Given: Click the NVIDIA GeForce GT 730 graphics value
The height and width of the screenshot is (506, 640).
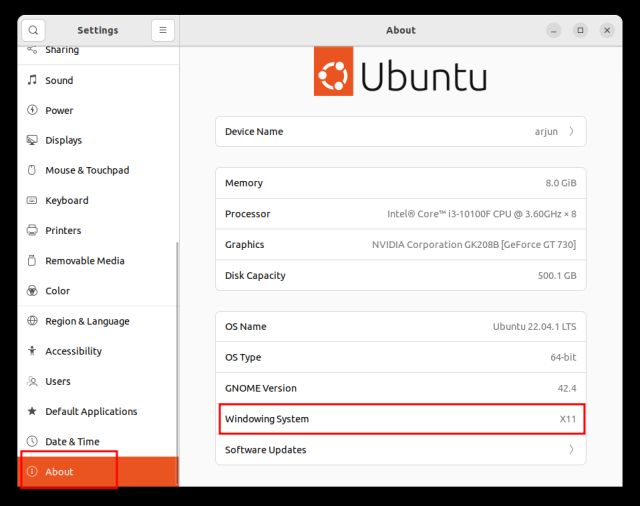Looking at the screenshot, I should 474,244.
